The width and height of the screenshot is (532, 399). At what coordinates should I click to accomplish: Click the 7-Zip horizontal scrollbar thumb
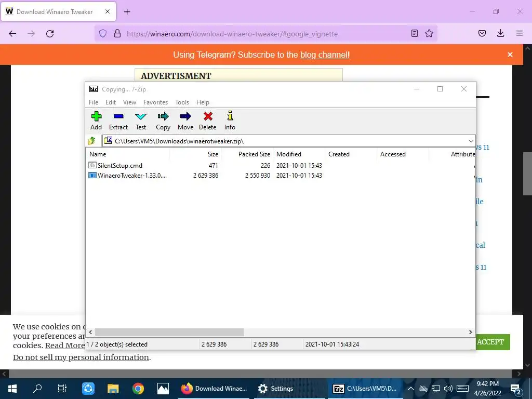[169, 332]
